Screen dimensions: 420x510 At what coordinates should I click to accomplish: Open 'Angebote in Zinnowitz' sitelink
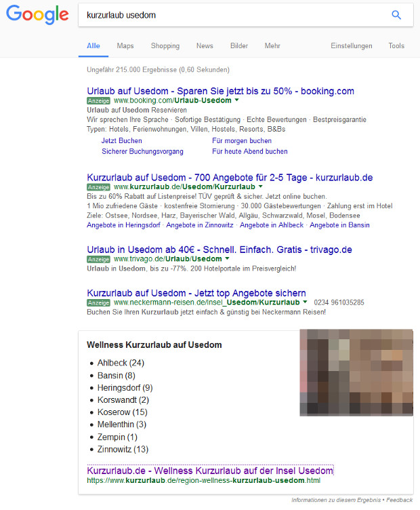click(x=200, y=224)
